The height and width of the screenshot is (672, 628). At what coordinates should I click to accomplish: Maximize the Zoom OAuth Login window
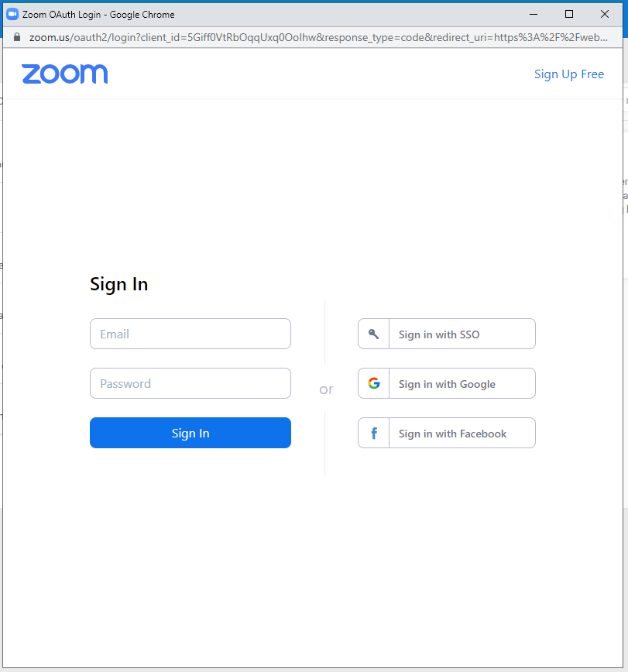(569, 14)
